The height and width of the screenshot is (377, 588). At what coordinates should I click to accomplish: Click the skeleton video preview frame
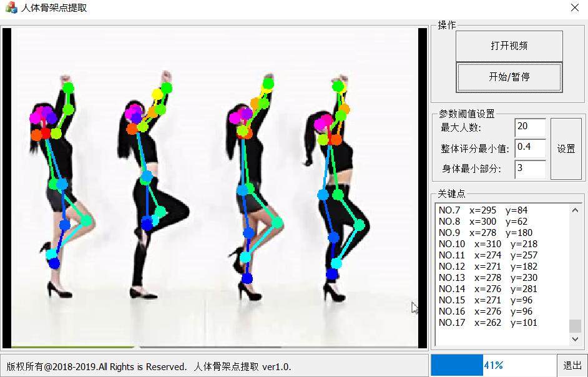(215, 187)
